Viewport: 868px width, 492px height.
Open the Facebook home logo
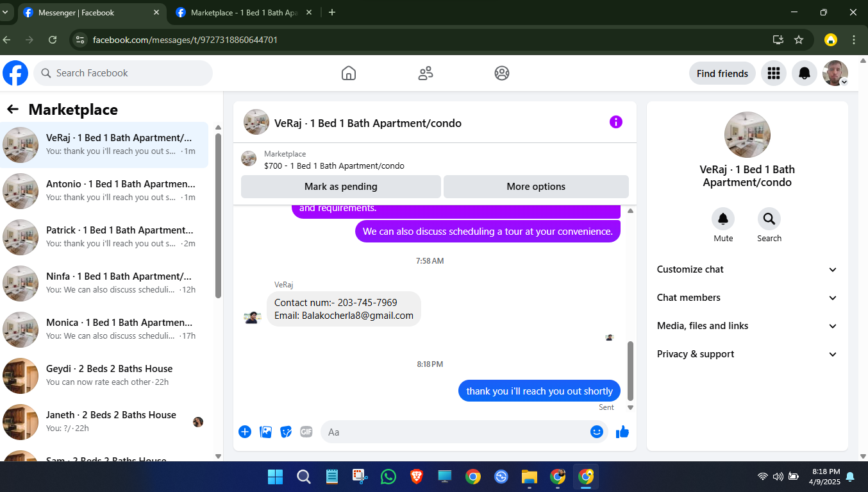coord(15,73)
